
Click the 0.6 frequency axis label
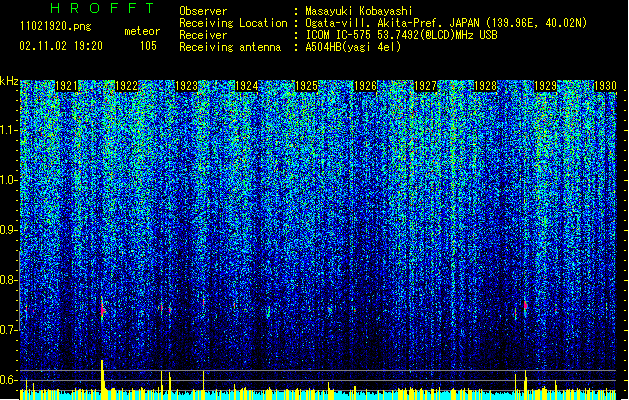point(9,380)
